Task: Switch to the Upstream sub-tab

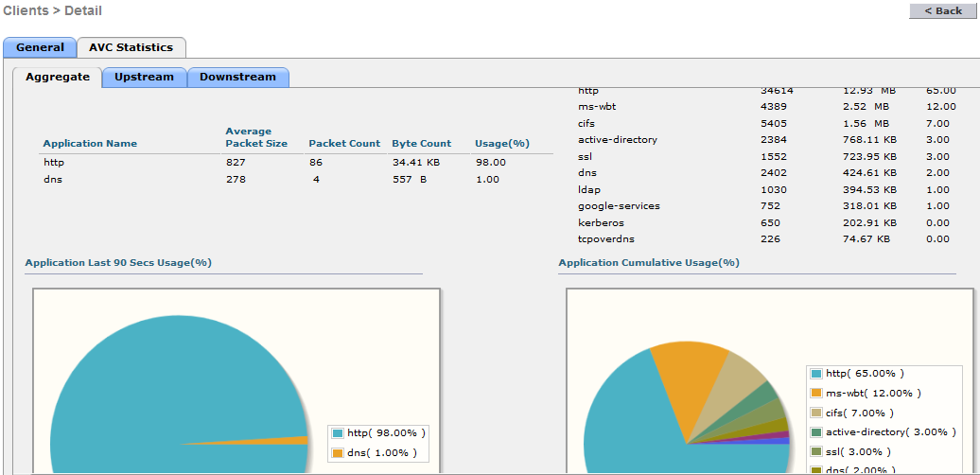Action: click(x=144, y=78)
